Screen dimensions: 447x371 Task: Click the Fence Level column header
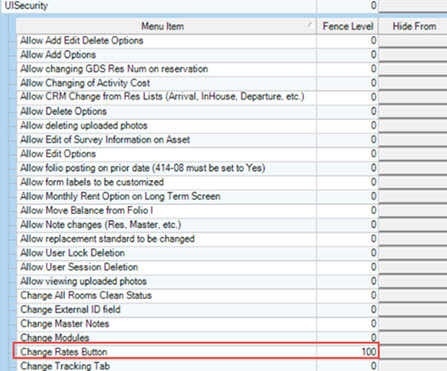coord(347,26)
